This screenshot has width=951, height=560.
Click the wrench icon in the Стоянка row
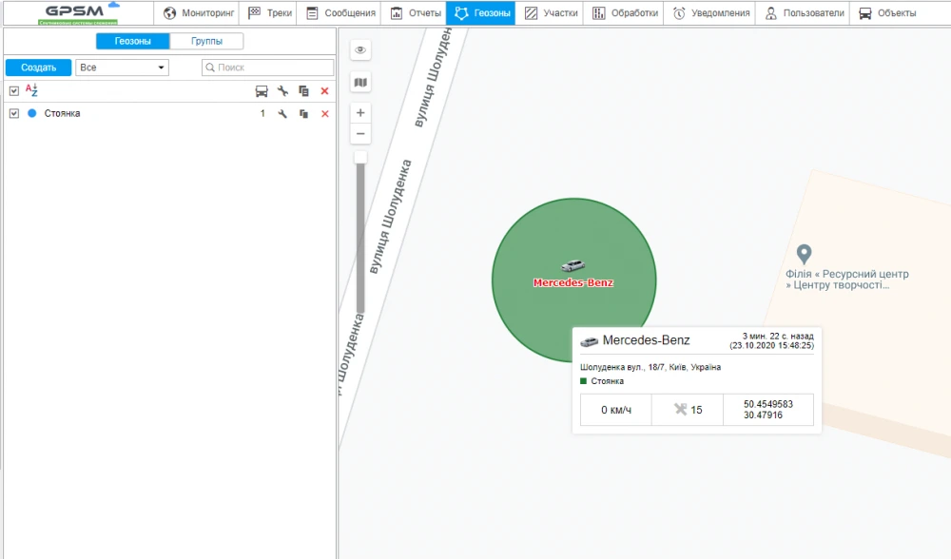[282, 114]
